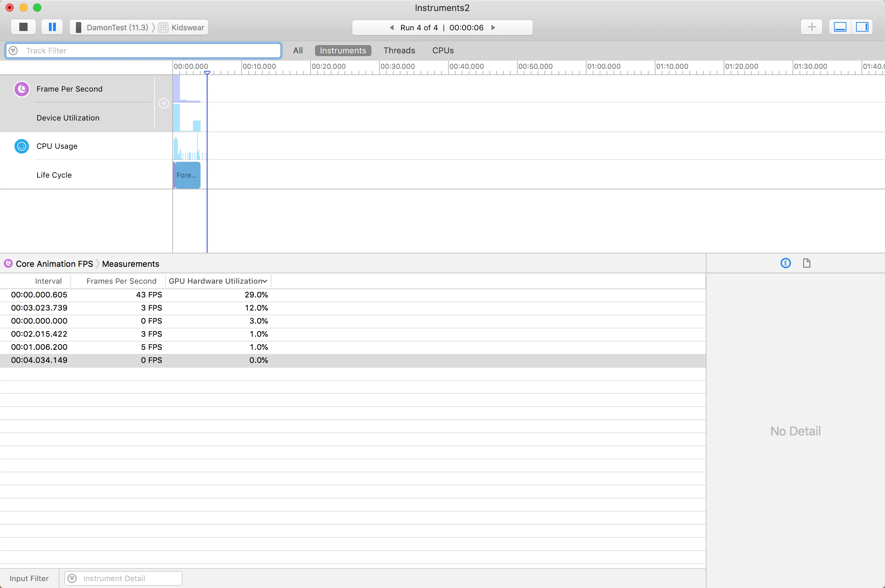Open the Run Info document icon
The image size is (885, 588).
[806, 263]
